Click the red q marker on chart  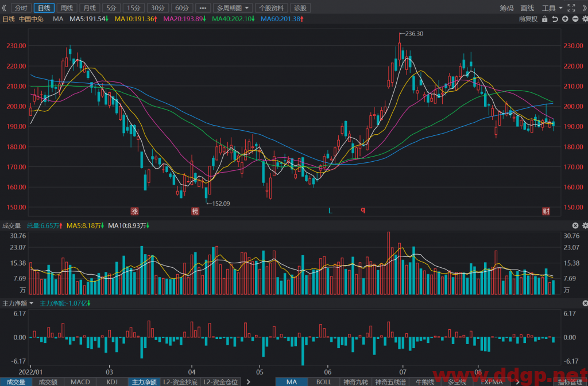point(363,210)
